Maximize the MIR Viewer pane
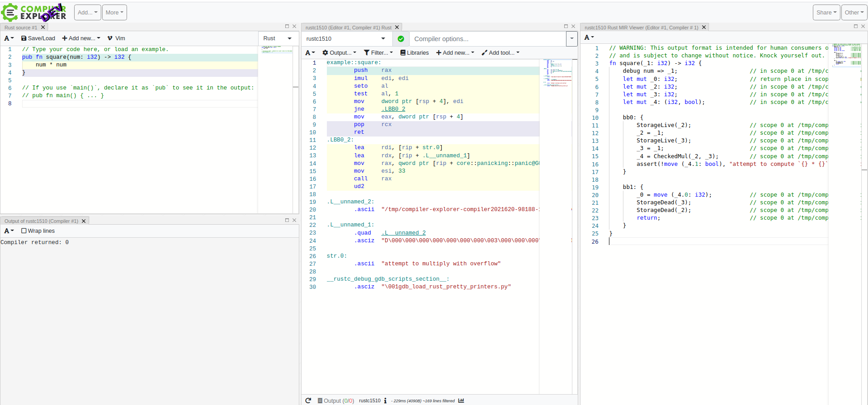The width and height of the screenshot is (868, 405). click(x=855, y=26)
